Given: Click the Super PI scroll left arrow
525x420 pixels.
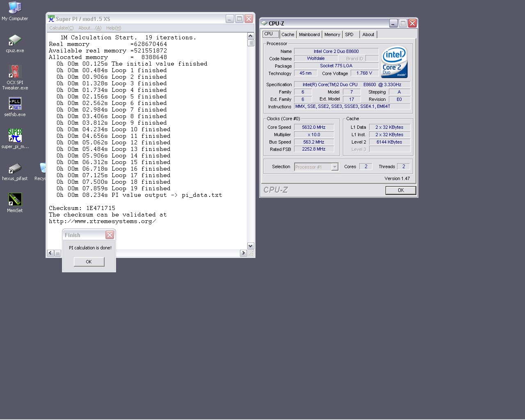Looking at the screenshot, I should [x=50, y=253].
